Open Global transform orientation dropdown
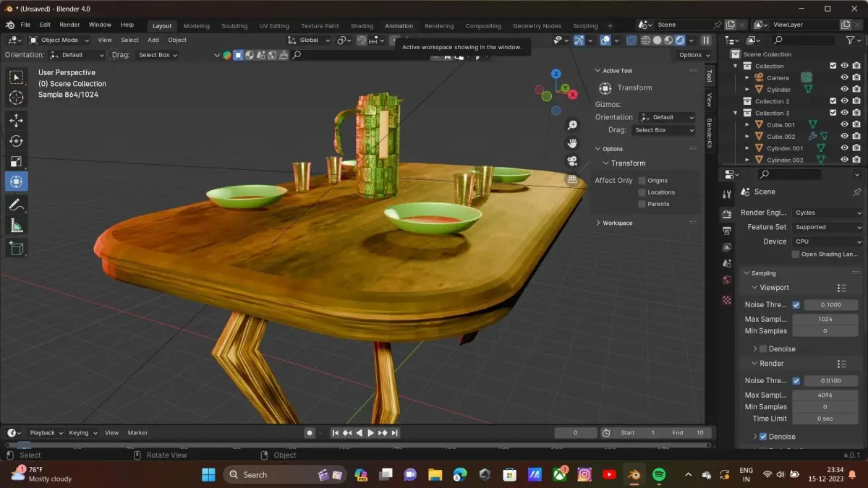868x488 pixels. 309,40
